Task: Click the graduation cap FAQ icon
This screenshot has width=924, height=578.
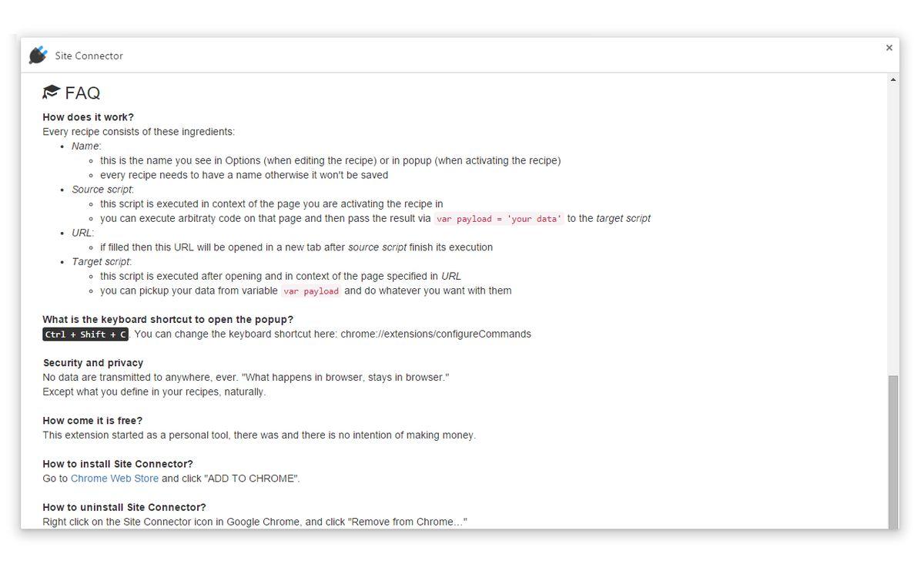Action: click(x=52, y=92)
